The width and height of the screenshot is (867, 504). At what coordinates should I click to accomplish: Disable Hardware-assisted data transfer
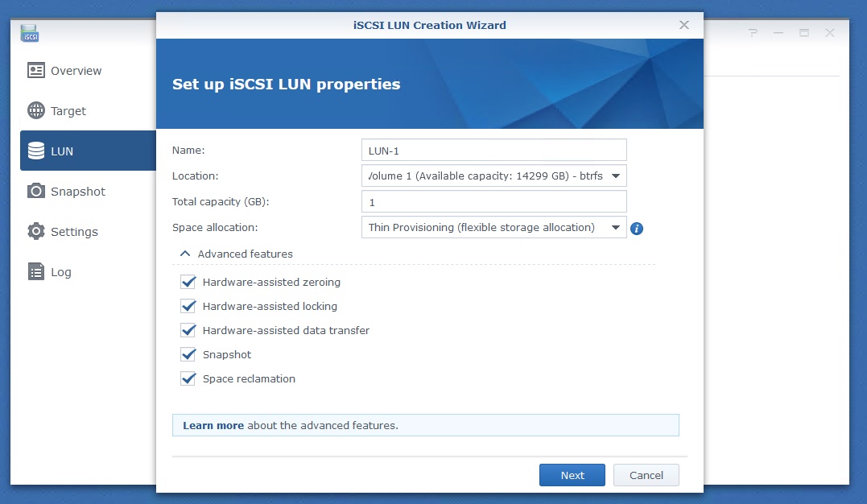tap(188, 331)
